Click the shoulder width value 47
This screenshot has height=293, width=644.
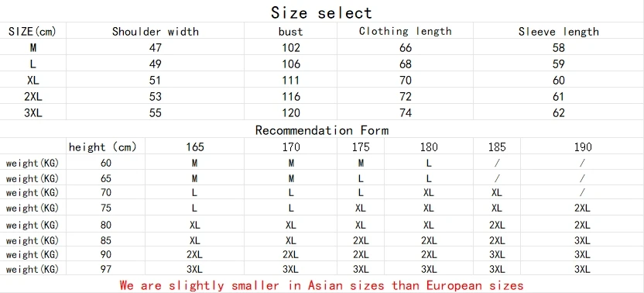(156, 48)
